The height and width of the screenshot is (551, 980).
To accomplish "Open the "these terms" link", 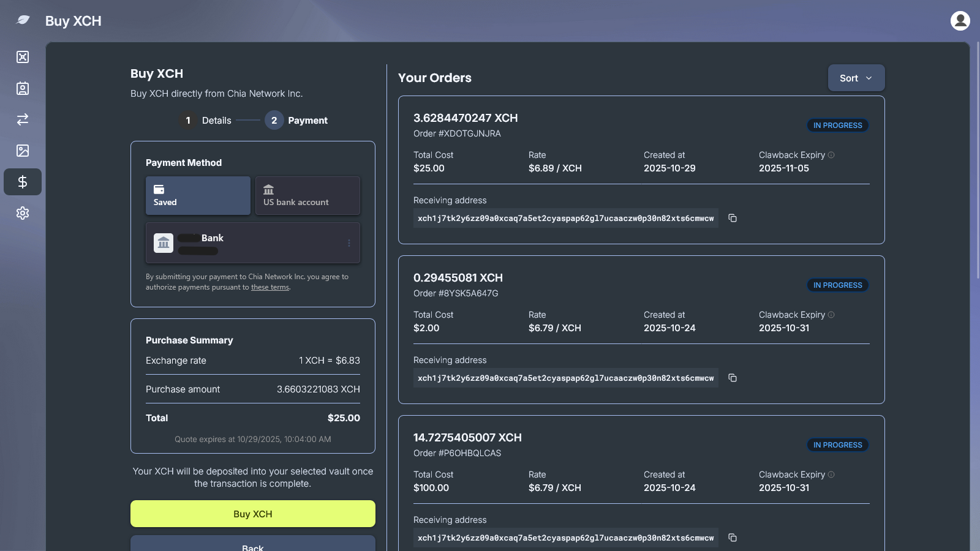I will click(270, 287).
